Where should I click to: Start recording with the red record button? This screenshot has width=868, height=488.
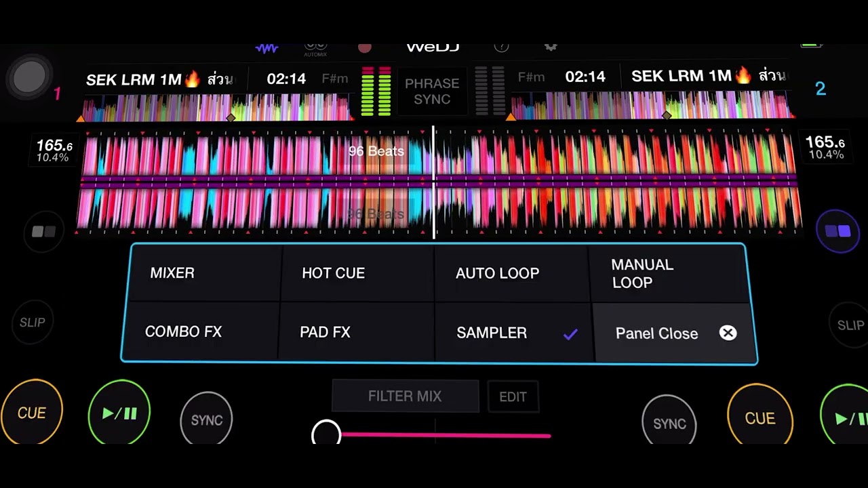[x=365, y=47]
